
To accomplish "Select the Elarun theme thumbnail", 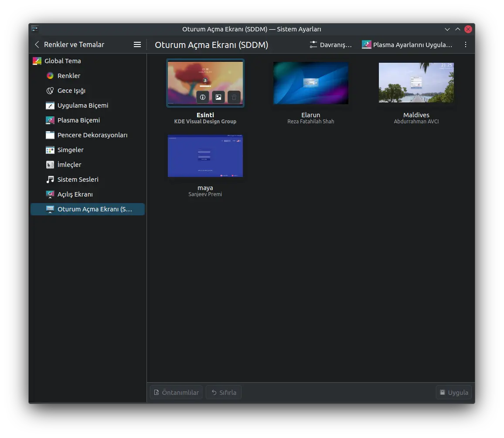I will pos(311,83).
